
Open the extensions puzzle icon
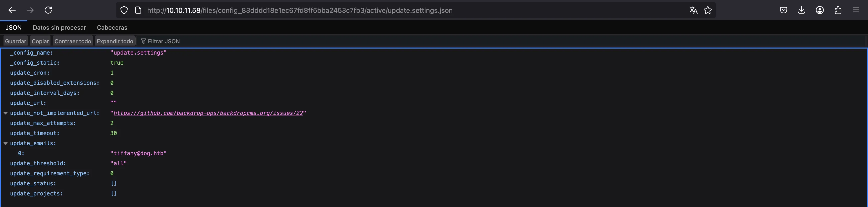point(838,11)
